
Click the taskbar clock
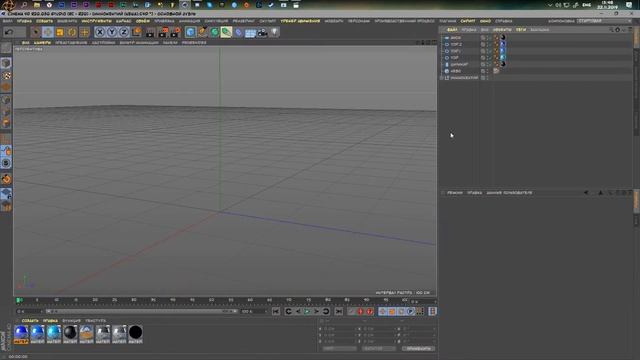tap(607, 5)
